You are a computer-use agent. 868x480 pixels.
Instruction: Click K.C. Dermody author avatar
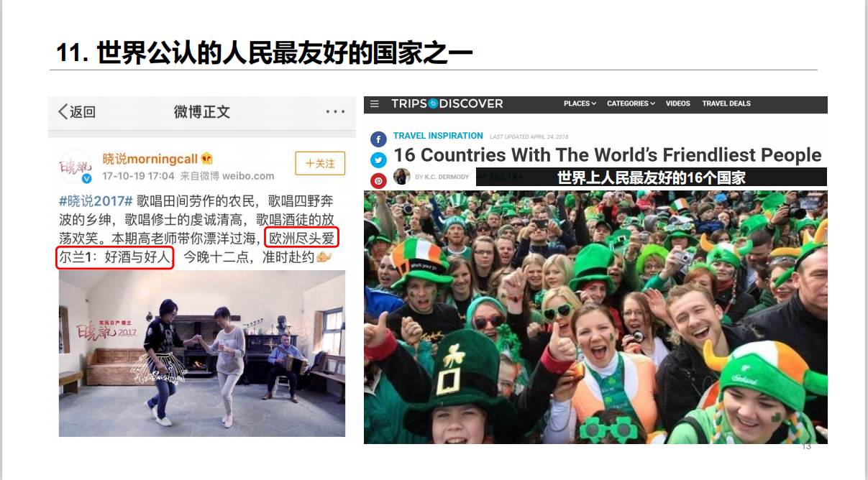[x=402, y=176]
